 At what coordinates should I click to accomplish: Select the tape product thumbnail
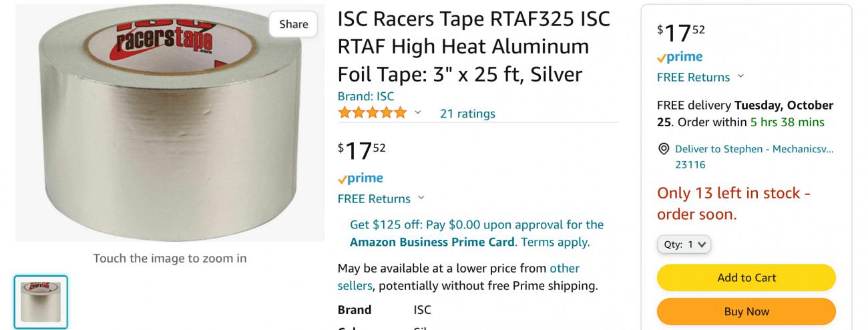click(41, 302)
